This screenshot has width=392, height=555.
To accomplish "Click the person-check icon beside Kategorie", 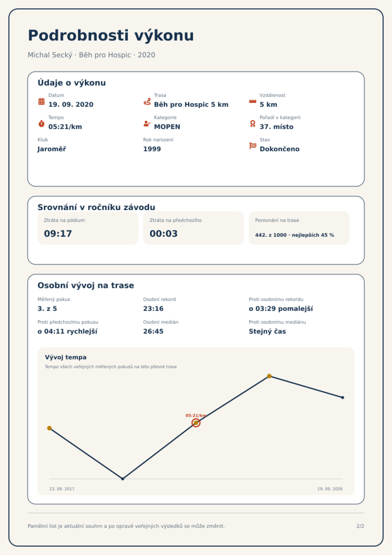I will (x=147, y=124).
